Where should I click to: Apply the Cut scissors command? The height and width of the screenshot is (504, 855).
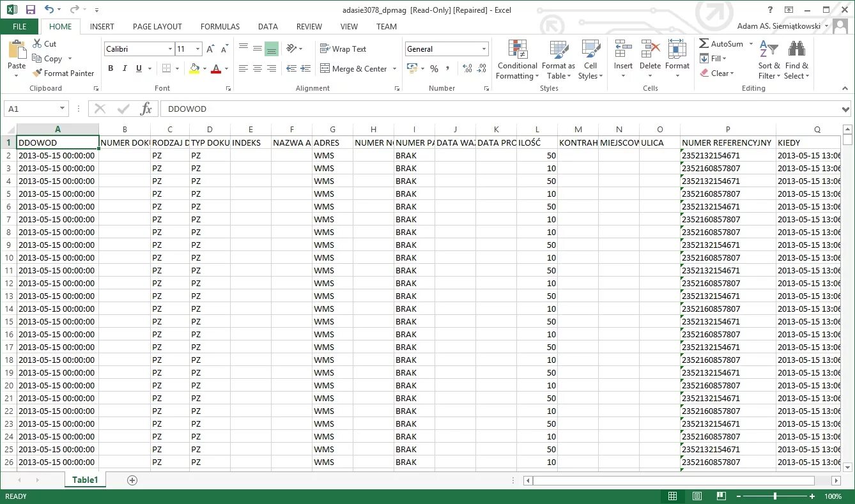click(45, 43)
